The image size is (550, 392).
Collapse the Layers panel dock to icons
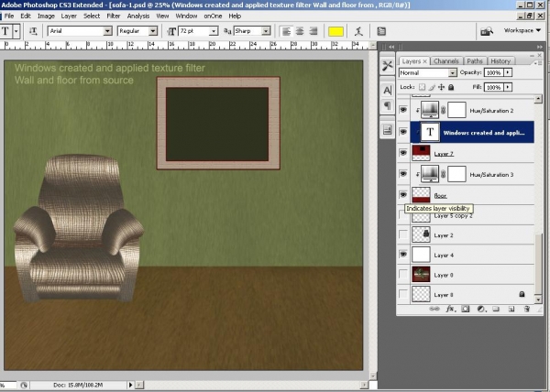click(x=539, y=47)
